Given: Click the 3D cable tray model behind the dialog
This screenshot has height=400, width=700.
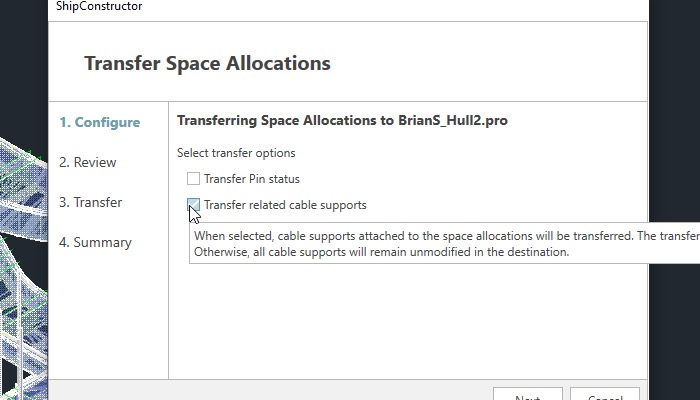Looking at the screenshot, I should click(23, 268).
